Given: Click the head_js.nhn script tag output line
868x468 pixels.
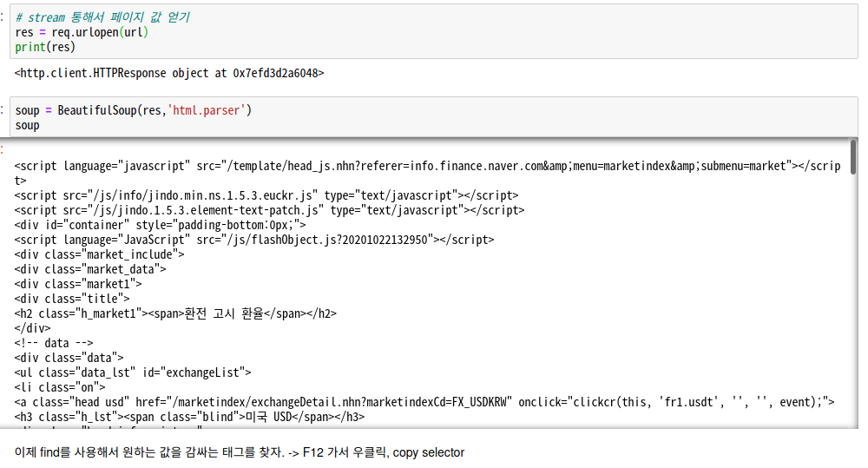Looking at the screenshot, I should click(x=427, y=173).
